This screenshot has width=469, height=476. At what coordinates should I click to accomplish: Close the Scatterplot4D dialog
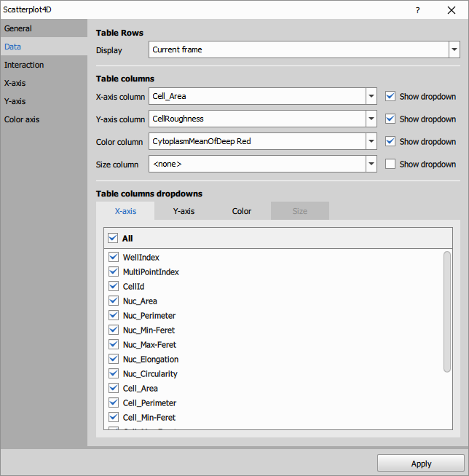point(452,10)
